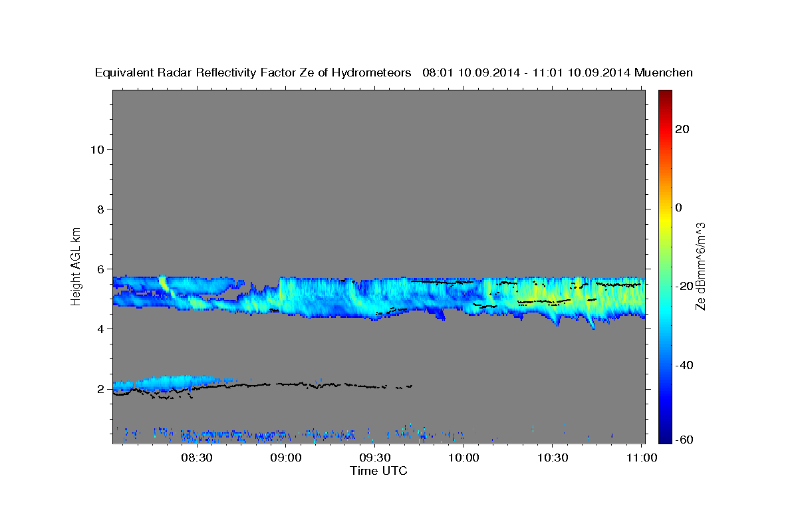Click the 'Ze dBmm^6/m^3' colorbar unit label

click(700, 265)
